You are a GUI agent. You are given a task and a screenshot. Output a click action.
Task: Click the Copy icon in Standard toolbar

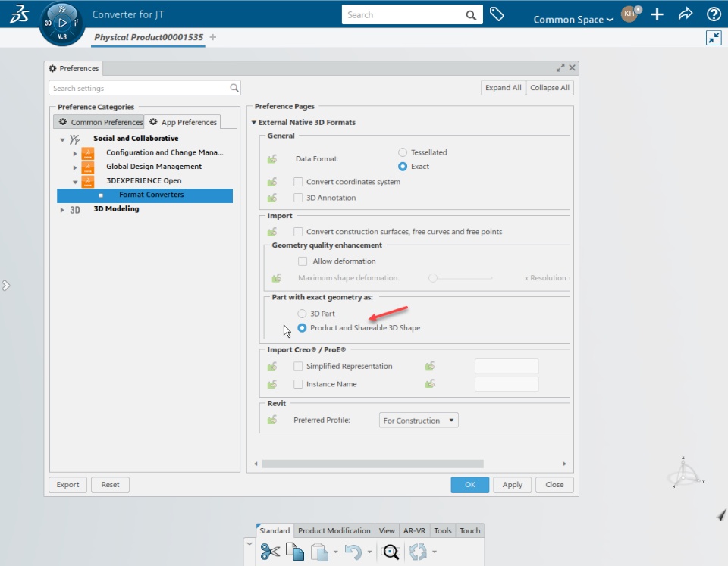[295, 552]
